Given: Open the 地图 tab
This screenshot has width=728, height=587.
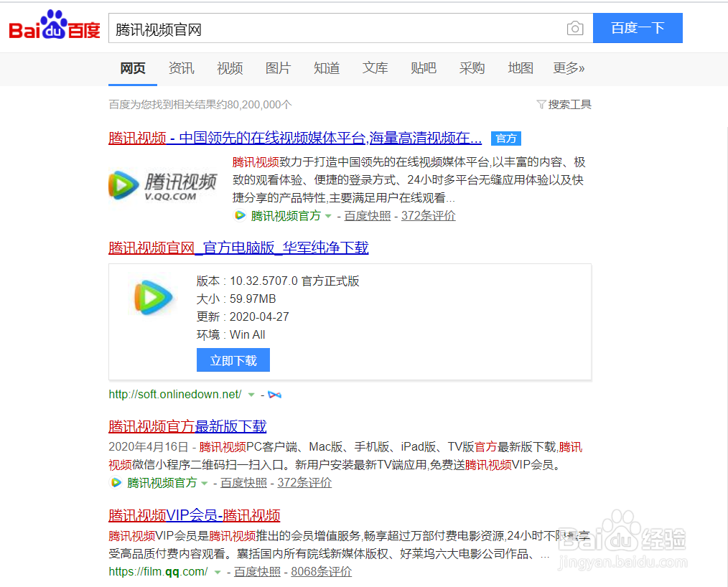Looking at the screenshot, I should [x=521, y=69].
